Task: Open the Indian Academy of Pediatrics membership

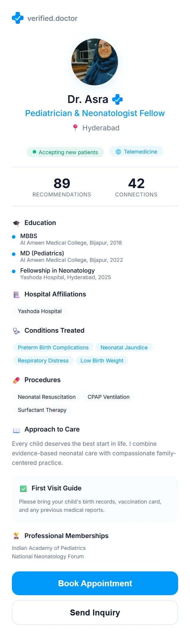Action: (48, 548)
